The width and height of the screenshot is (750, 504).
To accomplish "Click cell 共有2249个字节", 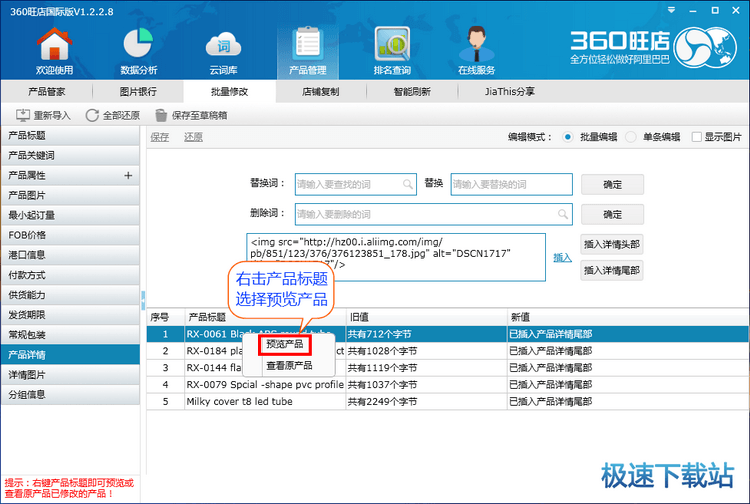I will coord(427,402).
